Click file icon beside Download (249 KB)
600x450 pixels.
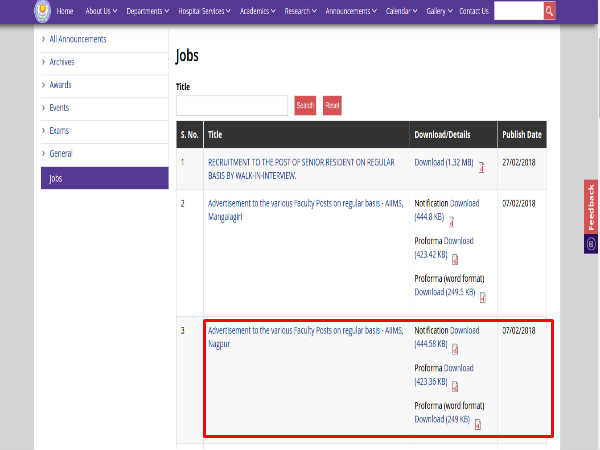[478, 424]
